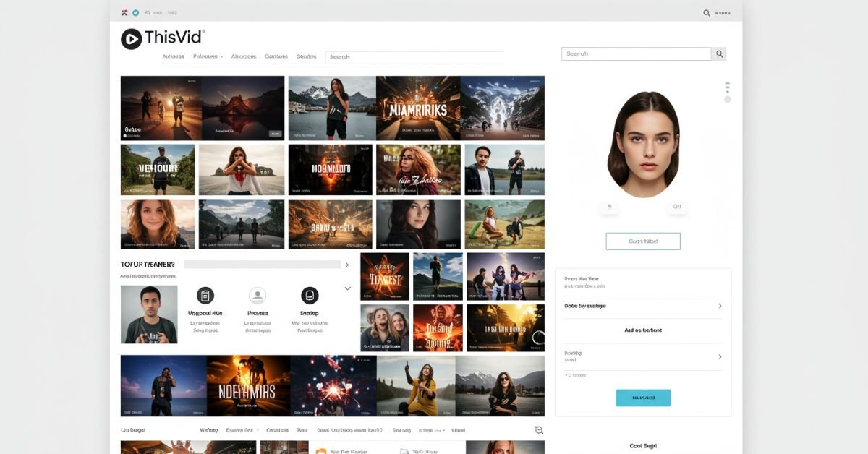Select the dark chat bubble circle icon
The height and width of the screenshot is (454, 868).
click(310, 295)
